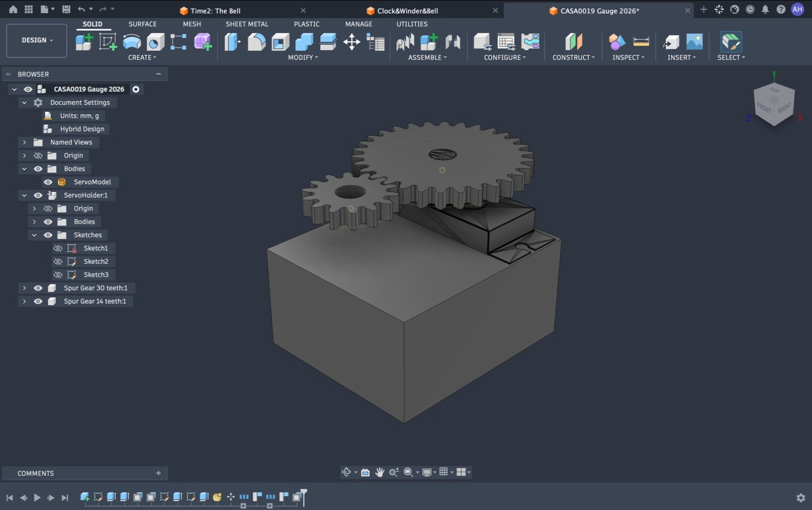Image resolution: width=812 pixels, height=510 pixels.
Task: Open timeline settings gear at bottom right
Action: click(x=800, y=498)
